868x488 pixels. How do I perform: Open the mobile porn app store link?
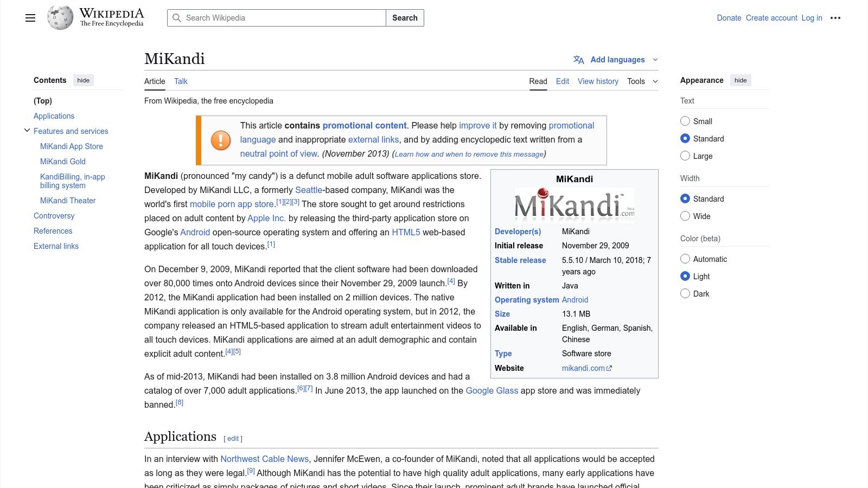(x=232, y=204)
